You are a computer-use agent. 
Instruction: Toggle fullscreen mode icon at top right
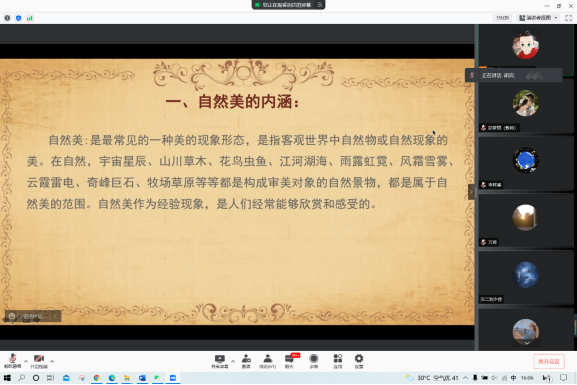pos(569,18)
